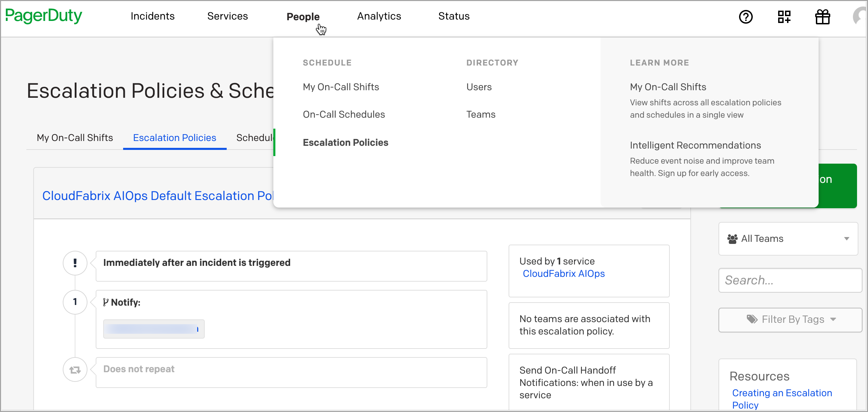The width and height of the screenshot is (868, 412).
Task: Open My On-Call Shifts under Learn More
Action: pos(668,87)
